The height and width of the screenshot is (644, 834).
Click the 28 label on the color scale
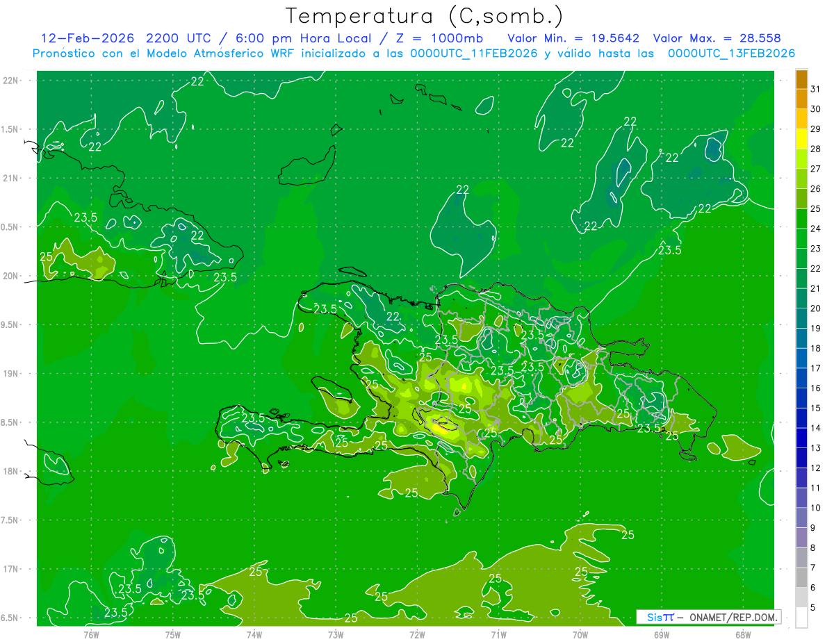pyautogui.click(x=816, y=149)
